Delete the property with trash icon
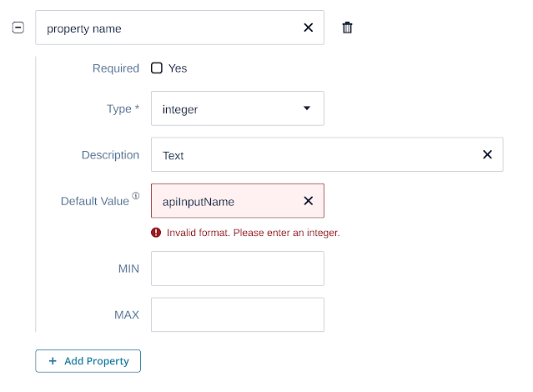This screenshot has width=533, height=392. pyautogui.click(x=348, y=28)
